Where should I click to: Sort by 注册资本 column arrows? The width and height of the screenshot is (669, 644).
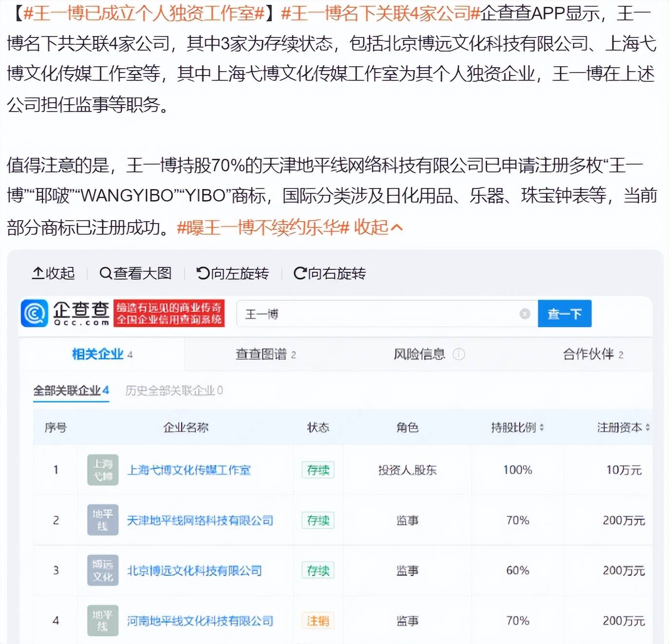[x=647, y=428]
